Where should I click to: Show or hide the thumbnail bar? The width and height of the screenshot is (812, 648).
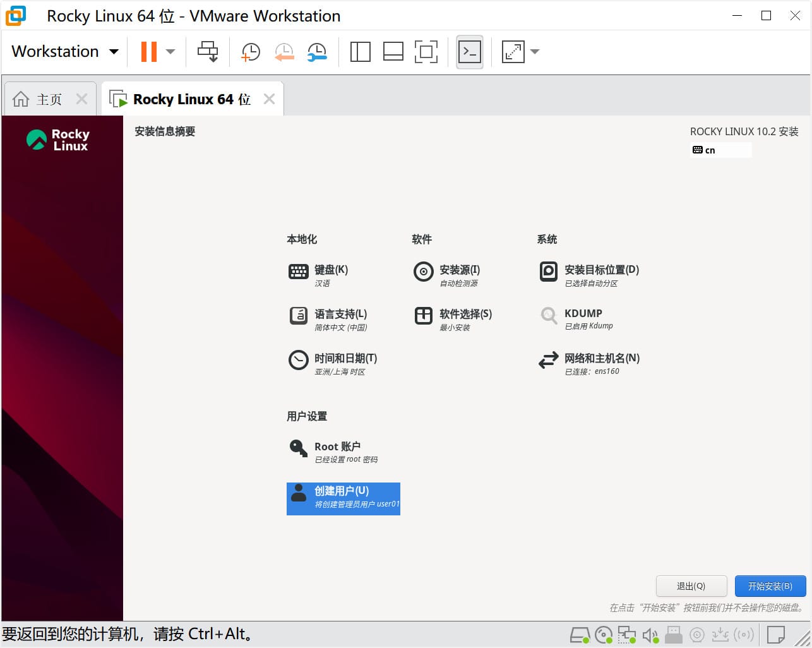393,52
